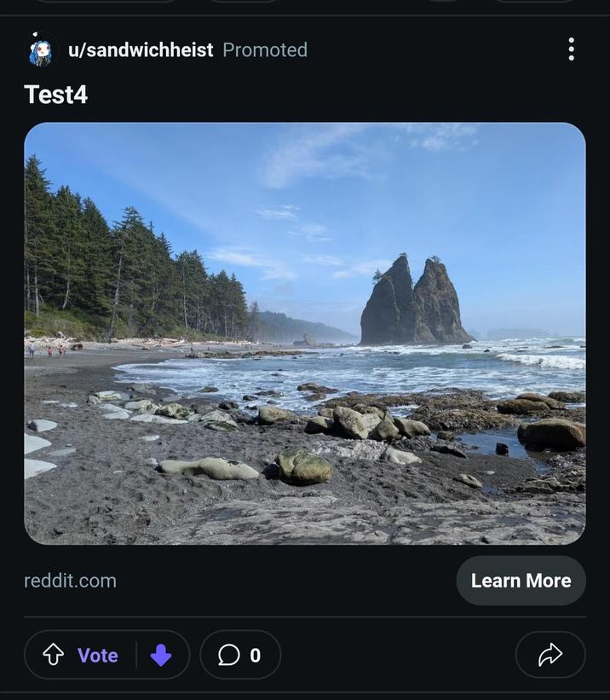
Task: Click the Promoted label beside the username
Action: 264,49
